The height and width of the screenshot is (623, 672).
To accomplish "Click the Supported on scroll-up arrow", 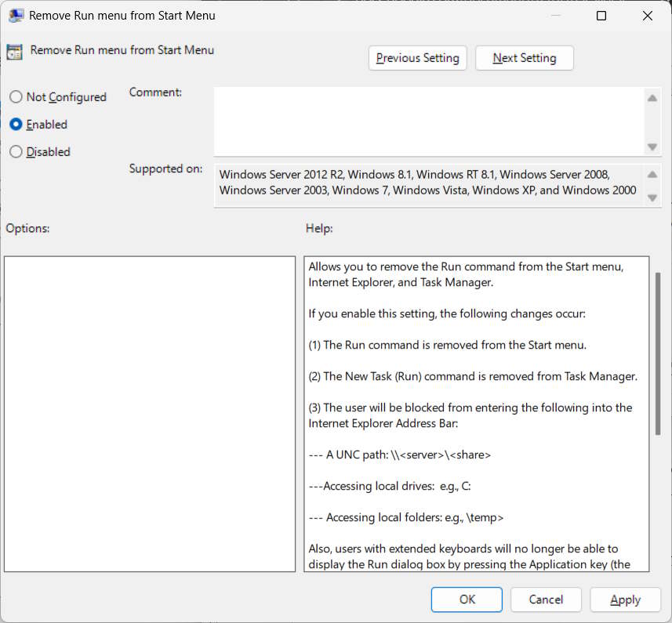I will coord(652,174).
